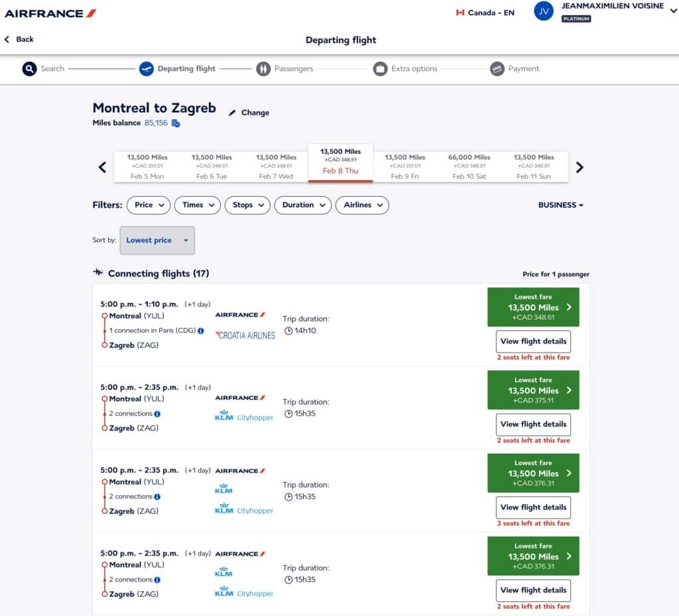Viewport: 679px width, 616px height.
Task: Open the Lowest price sort dropdown
Action: pos(157,240)
